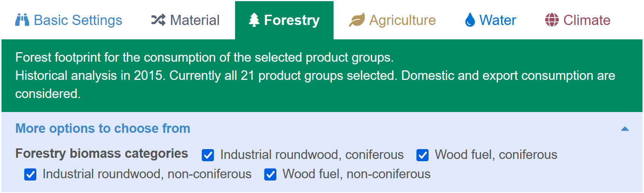Toggle Industrial roundwood, non-coniferous checkbox
This screenshot has width=644, height=193.
(30, 174)
